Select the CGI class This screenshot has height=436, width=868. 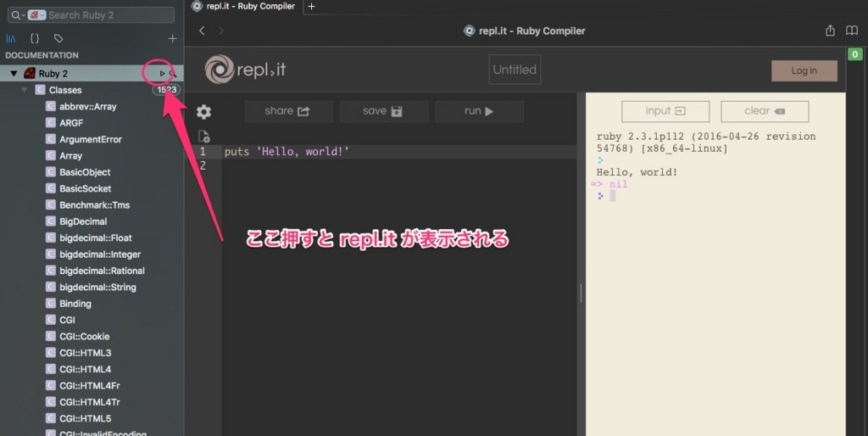(x=67, y=320)
